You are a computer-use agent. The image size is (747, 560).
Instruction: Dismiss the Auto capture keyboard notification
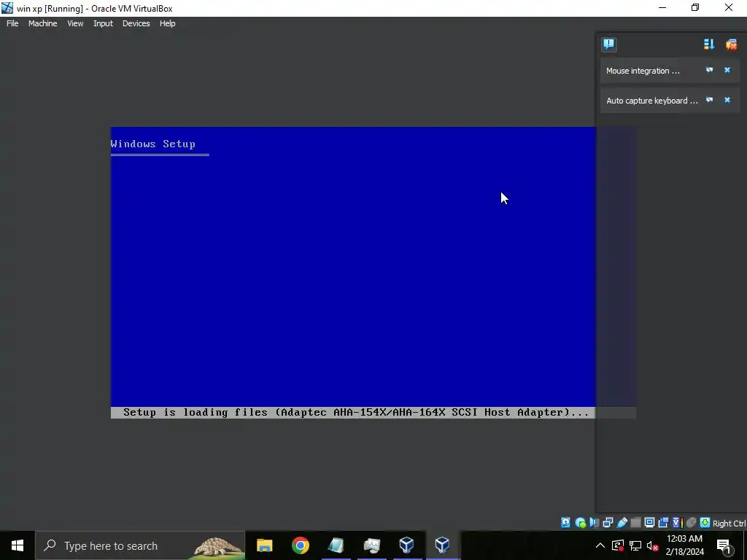727,100
